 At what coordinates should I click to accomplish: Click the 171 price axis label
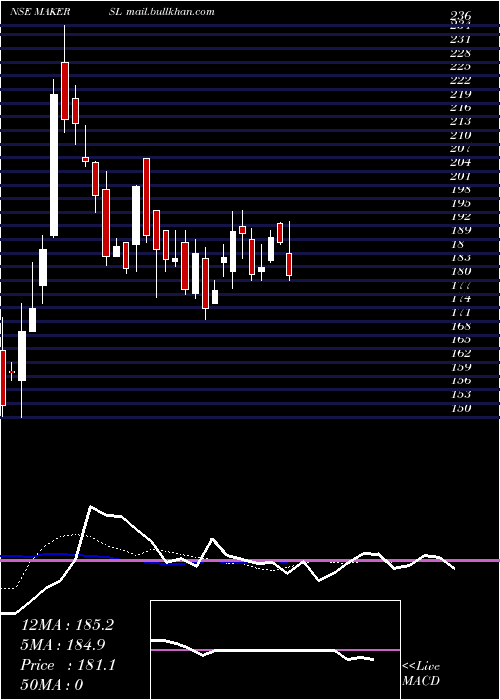[x=461, y=312]
